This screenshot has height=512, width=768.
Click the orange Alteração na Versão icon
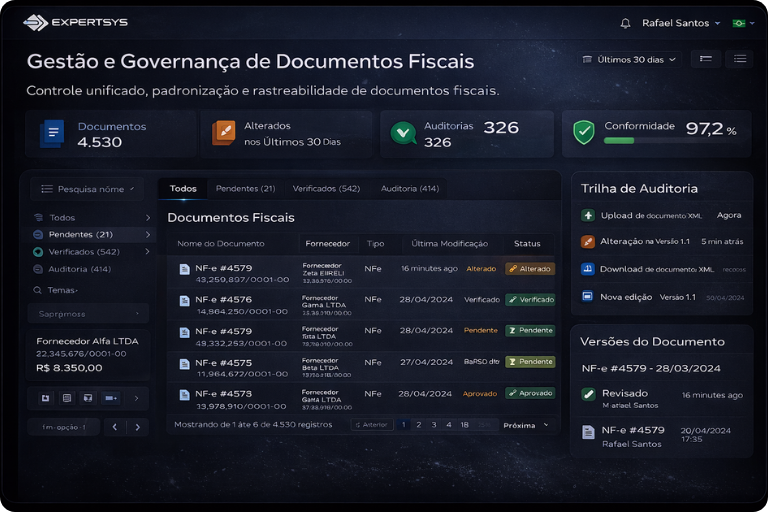click(588, 242)
